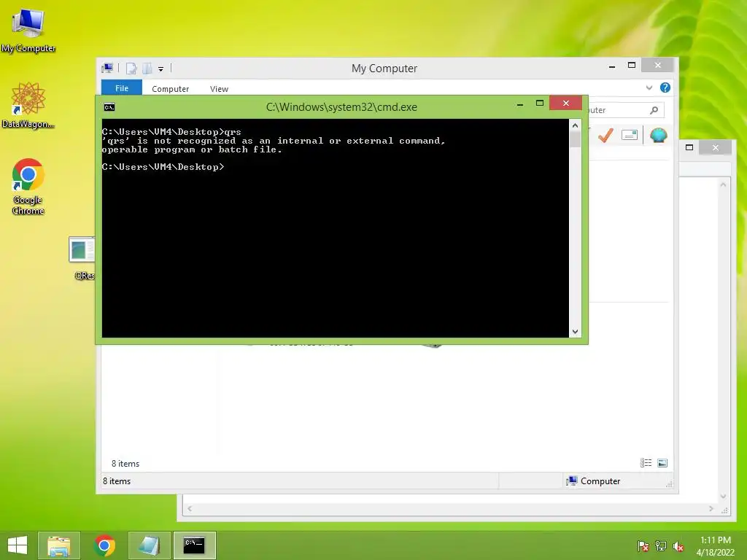Open File Explorer from the taskbar

tap(59, 545)
